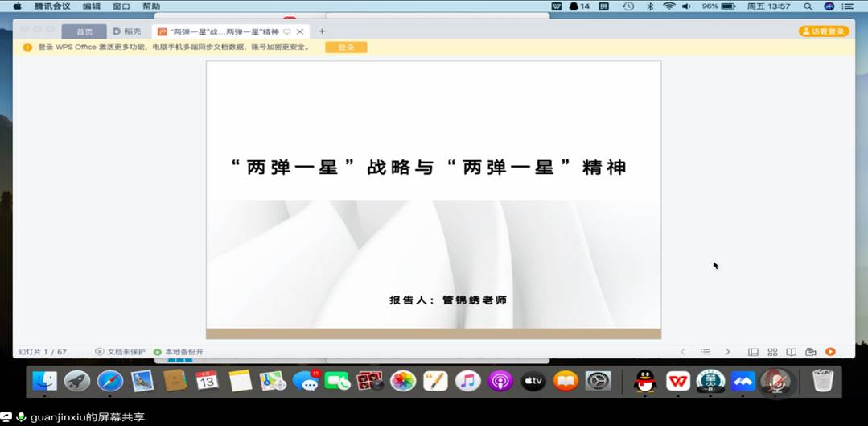Open WPS Office in the Dock
The image size is (868, 426).
(x=677, y=381)
